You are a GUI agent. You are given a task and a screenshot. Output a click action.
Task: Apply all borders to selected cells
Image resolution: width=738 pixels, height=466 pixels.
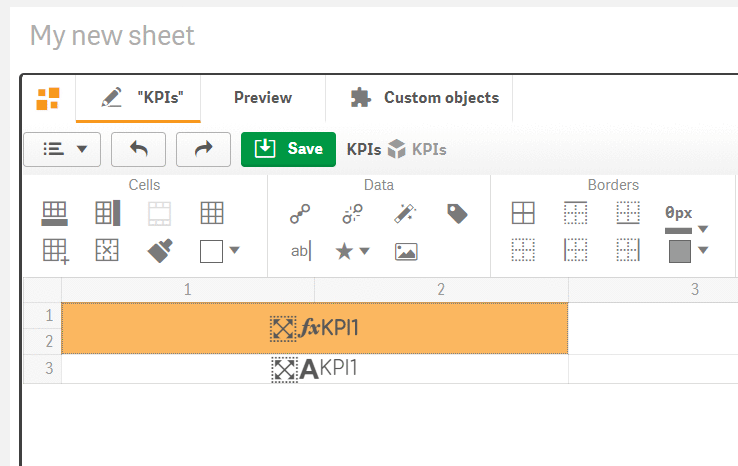[x=523, y=212]
